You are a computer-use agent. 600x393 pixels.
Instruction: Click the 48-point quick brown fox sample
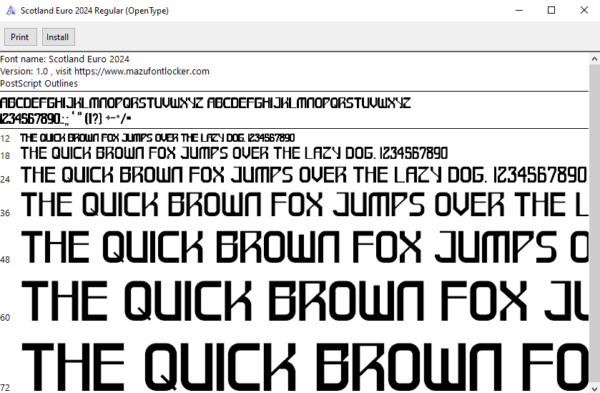(x=305, y=247)
